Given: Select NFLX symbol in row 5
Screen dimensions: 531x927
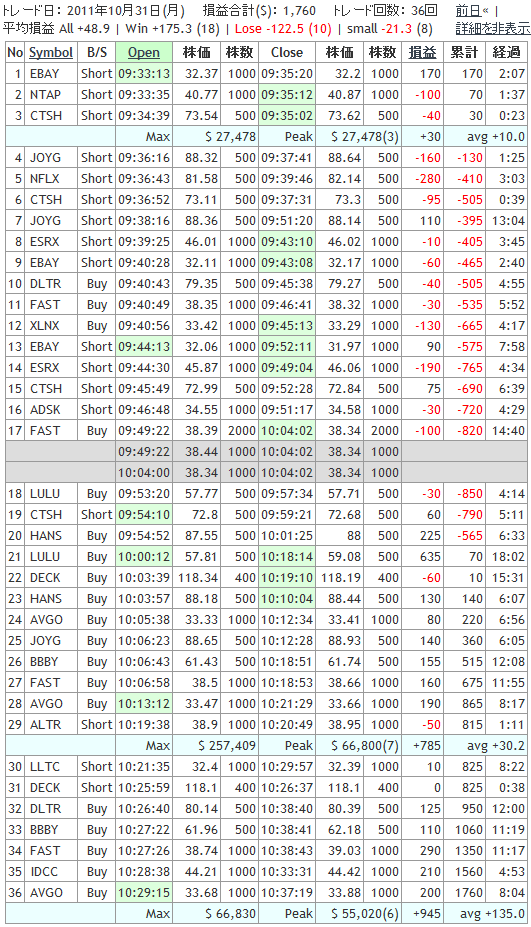Looking at the screenshot, I should (45, 179).
